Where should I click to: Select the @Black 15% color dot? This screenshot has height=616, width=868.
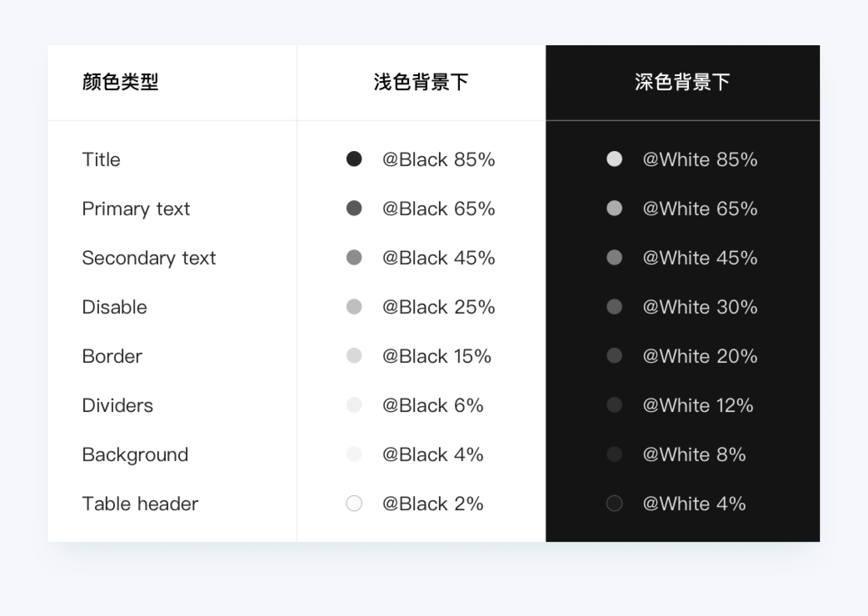354,356
